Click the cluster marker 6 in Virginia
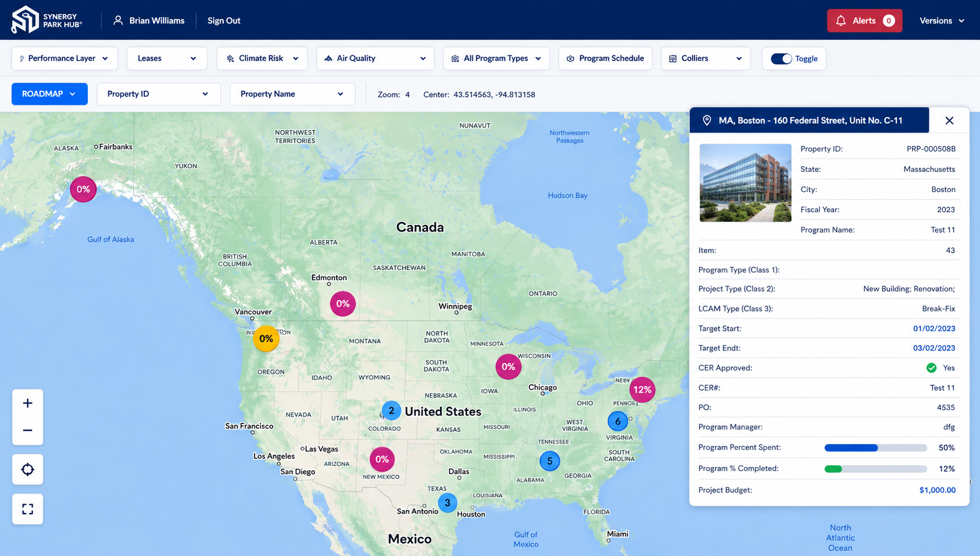Screen dimensions: 980x556 point(617,421)
